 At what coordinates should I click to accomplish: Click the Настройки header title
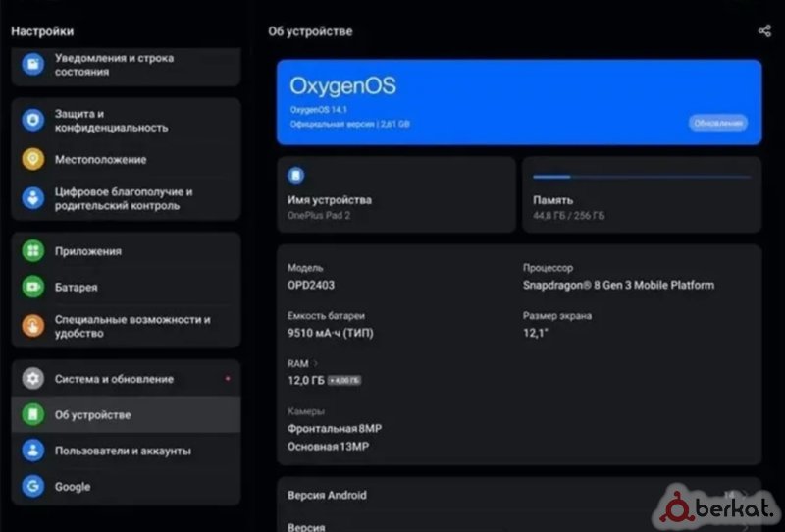click(x=42, y=31)
